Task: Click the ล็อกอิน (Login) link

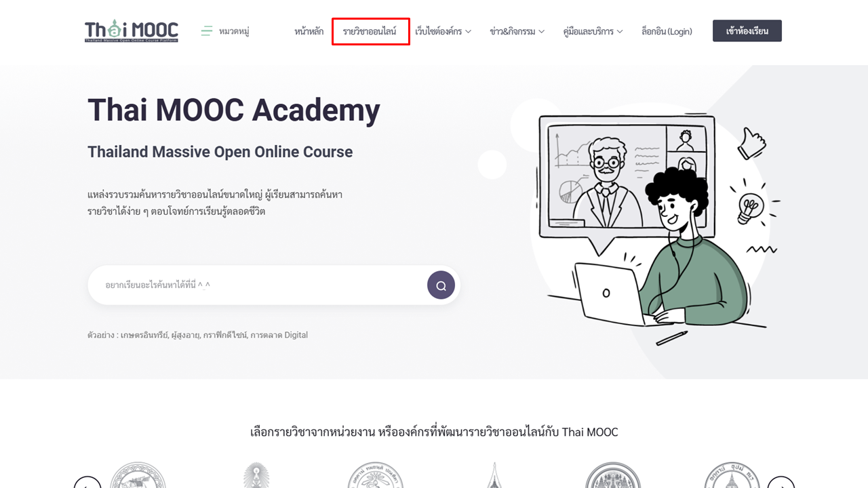Action: (x=667, y=31)
